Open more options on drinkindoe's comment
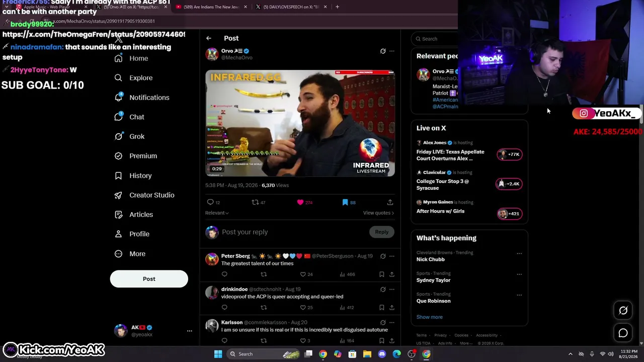 point(392,290)
